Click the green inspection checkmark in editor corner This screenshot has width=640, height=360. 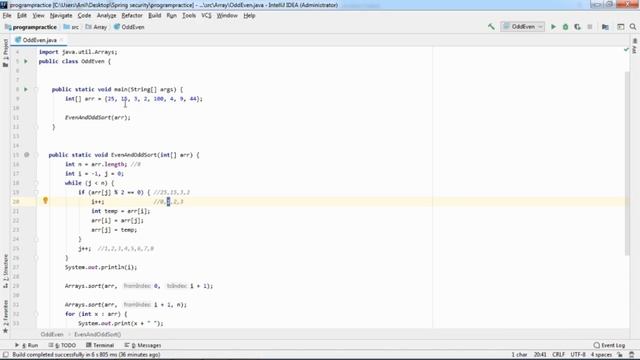626,49
